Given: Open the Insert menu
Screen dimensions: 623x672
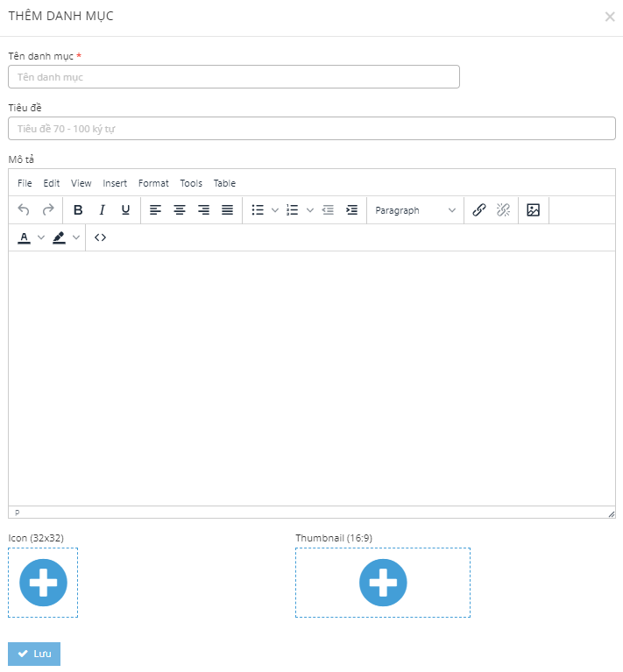Looking at the screenshot, I should pyautogui.click(x=115, y=183).
